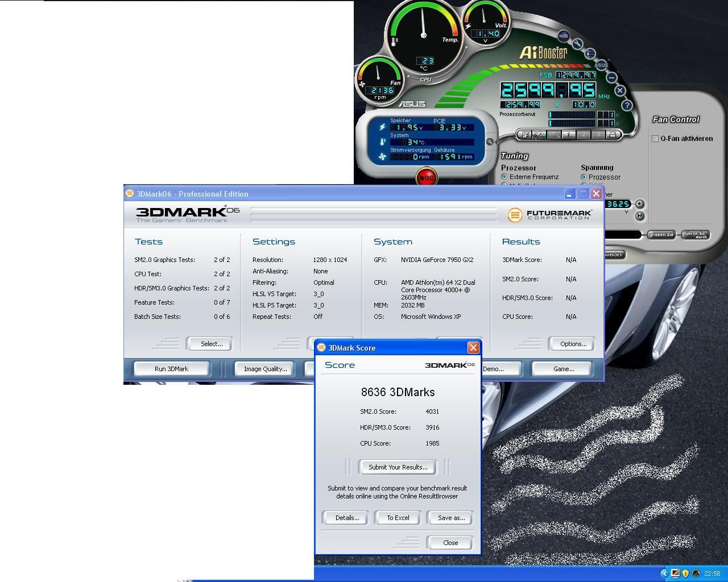Click the edit profile icon in AI Booster toolbar
Screen dimensions: 728x582
[x=526, y=135]
